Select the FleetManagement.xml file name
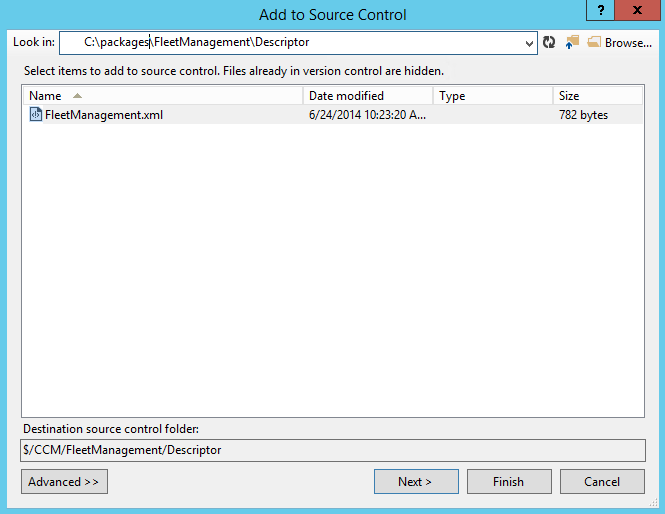665x514 pixels. (103, 115)
